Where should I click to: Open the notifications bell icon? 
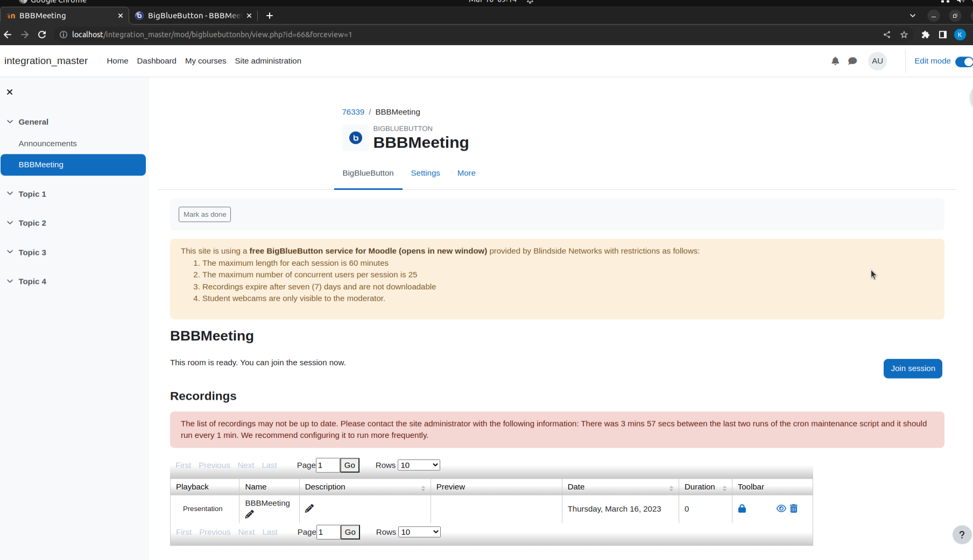(x=835, y=61)
